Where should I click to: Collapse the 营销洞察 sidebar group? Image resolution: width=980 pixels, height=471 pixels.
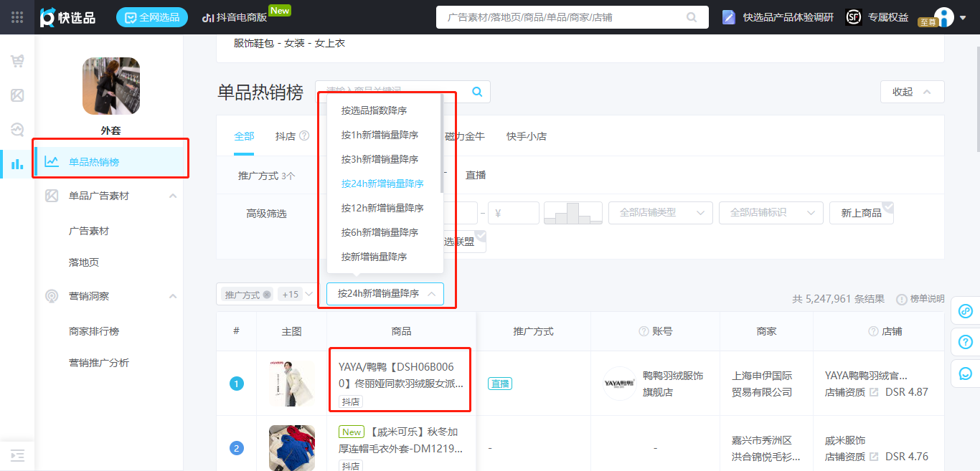[x=173, y=295]
